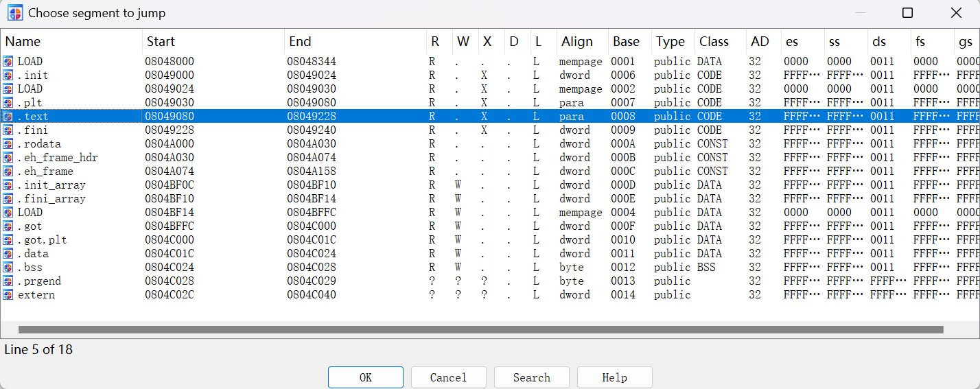This screenshot has height=389, width=980.
Task: Click the Help button
Action: pyautogui.click(x=614, y=377)
